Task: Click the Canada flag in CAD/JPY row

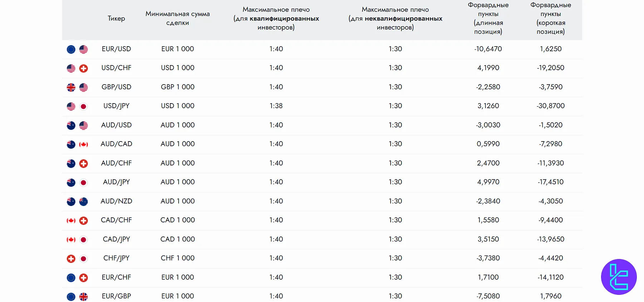Action: 71,240
